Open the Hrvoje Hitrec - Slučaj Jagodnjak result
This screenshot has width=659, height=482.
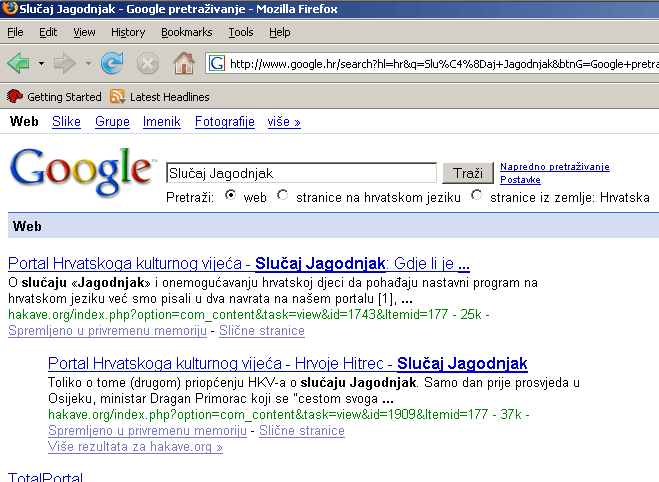(x=288, y=363)
